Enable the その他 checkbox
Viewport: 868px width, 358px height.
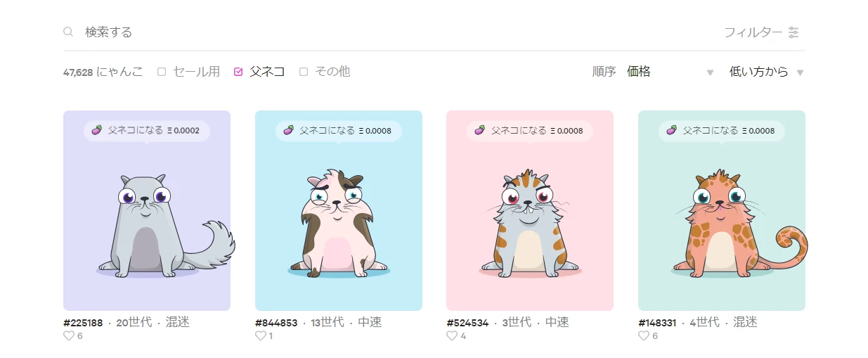coord(304,72)
